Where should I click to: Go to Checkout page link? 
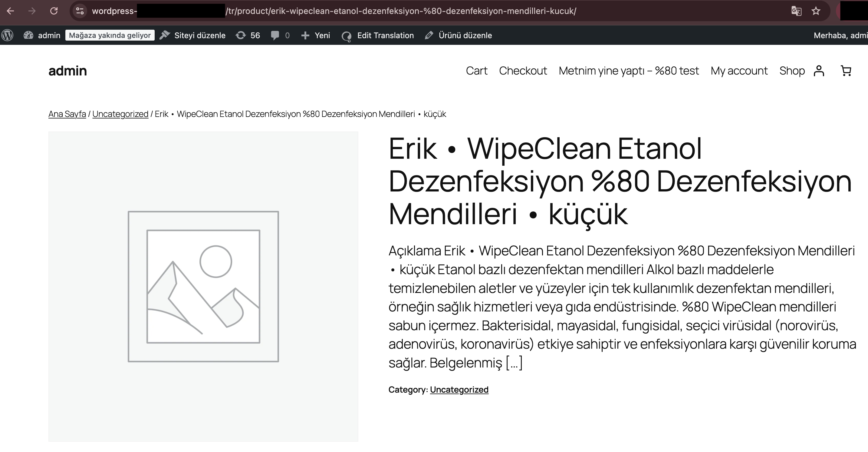(x=523, y=71)
